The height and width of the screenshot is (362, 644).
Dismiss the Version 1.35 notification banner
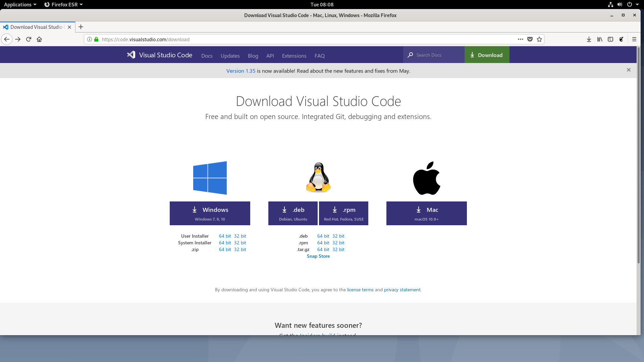[629, 70]
